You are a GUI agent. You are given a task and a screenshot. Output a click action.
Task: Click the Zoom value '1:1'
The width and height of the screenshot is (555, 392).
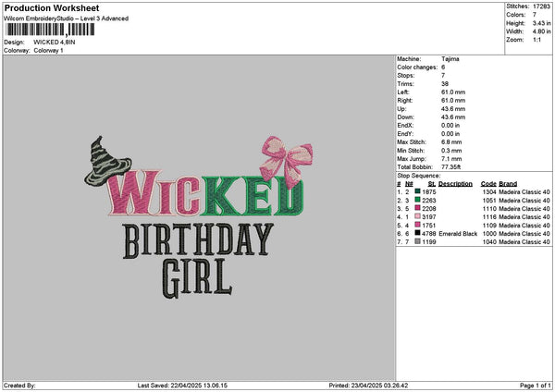536,40
